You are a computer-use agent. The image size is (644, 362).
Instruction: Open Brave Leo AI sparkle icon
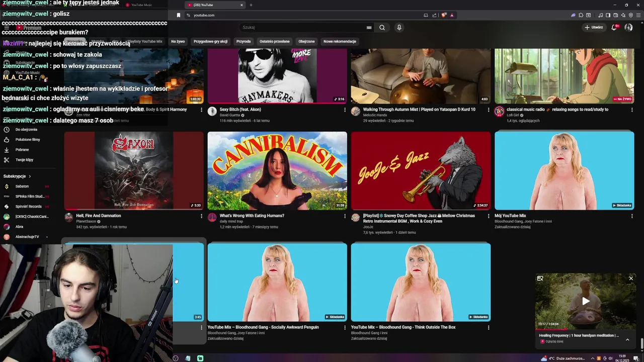(623, 15)
